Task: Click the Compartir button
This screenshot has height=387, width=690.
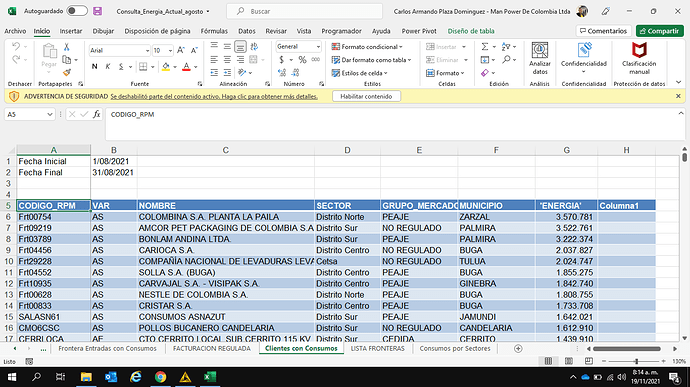Action: click(x=659, y=31)
